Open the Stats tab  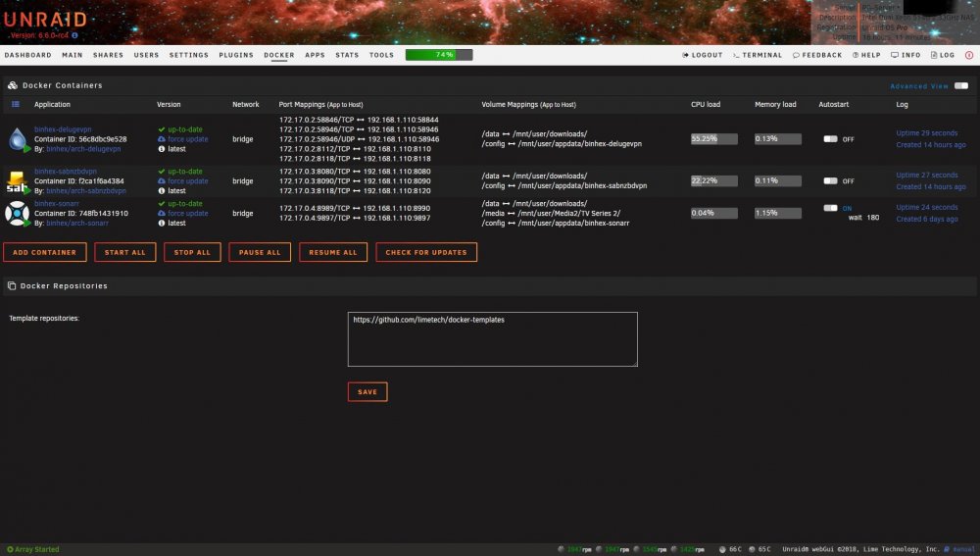tap(347, 55)
